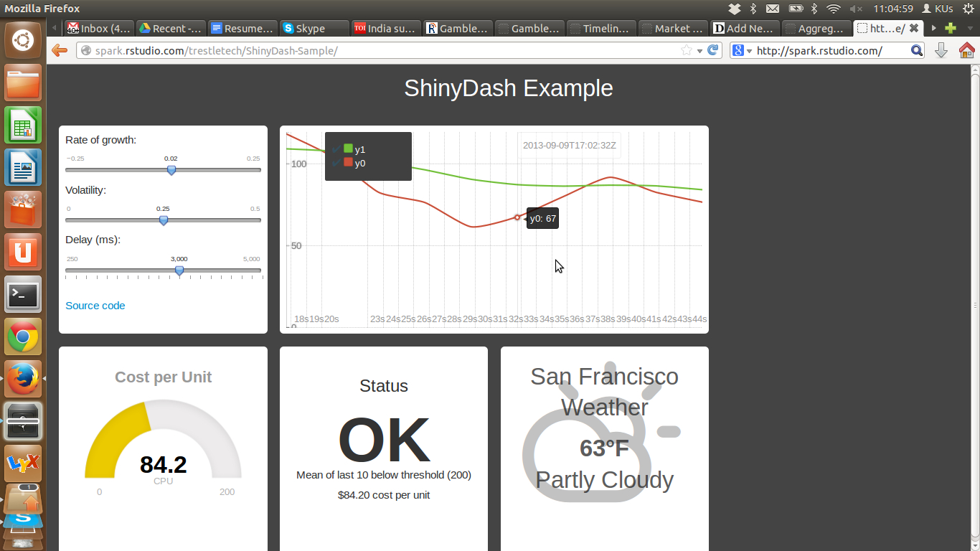Screen dimensions: 980x551
Task: Click the search magnifier icon
Action: (916, 50)
